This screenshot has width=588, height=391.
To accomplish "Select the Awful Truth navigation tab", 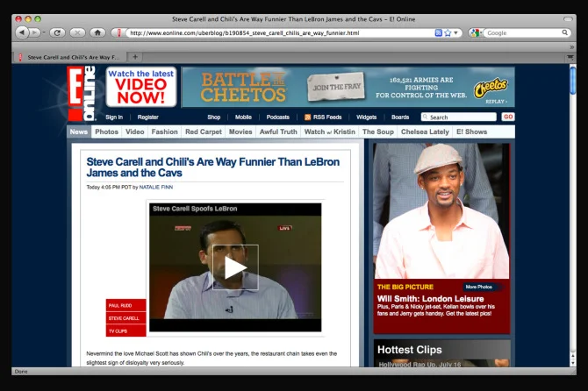I will [278, 132].
